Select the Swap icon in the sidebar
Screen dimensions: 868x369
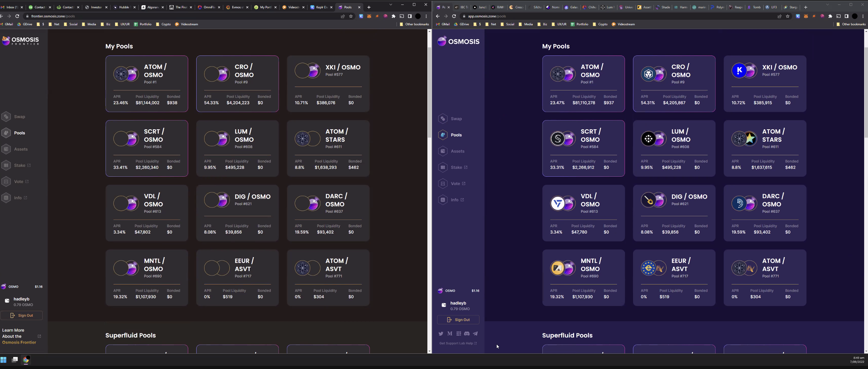coord(6,117)
